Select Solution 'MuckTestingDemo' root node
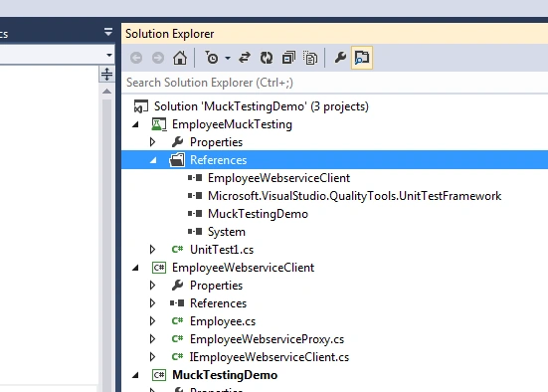Viewport: 548px width, 392px height. (x=261, y=106)
